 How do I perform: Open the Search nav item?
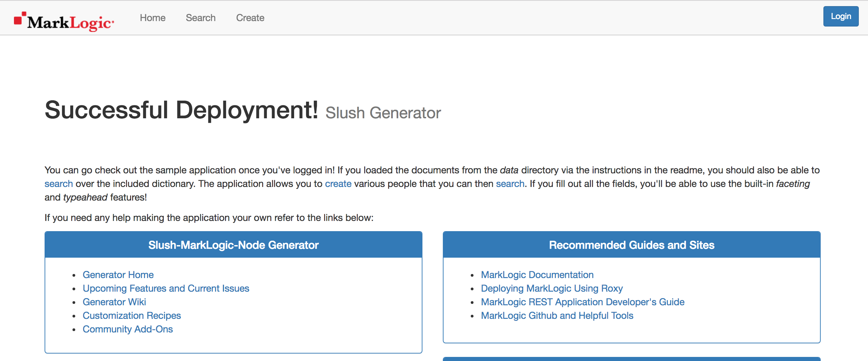coord(200,18)
